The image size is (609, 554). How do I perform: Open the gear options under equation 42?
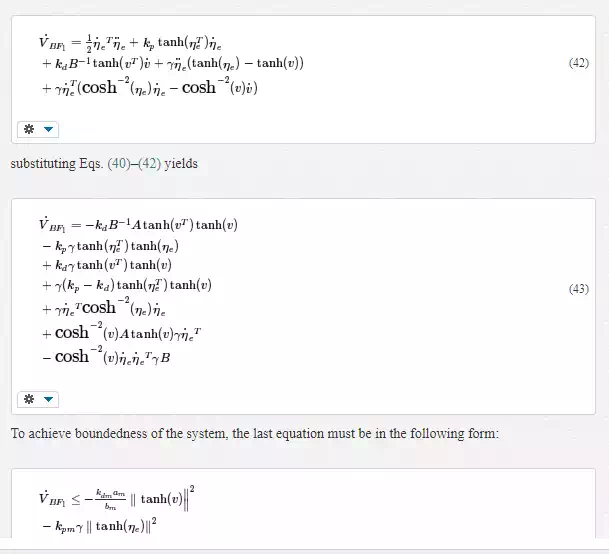(29, 129)
